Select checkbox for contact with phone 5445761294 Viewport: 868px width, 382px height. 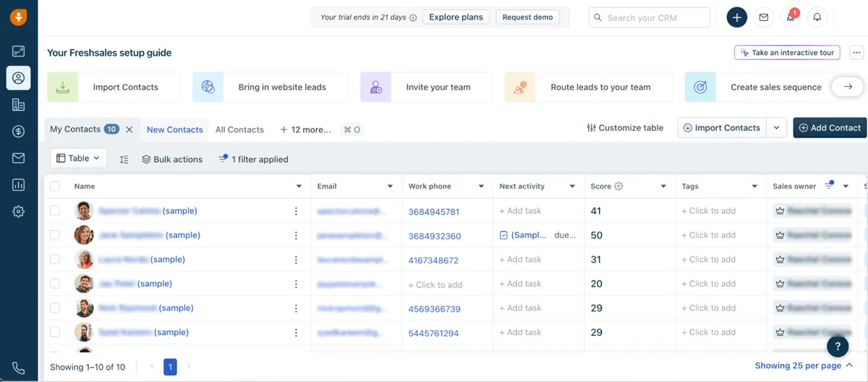55,332
